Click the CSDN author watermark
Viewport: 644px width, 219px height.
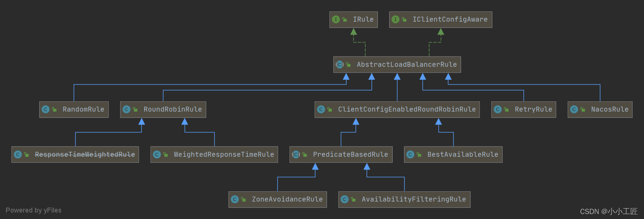tap(608, 211)
